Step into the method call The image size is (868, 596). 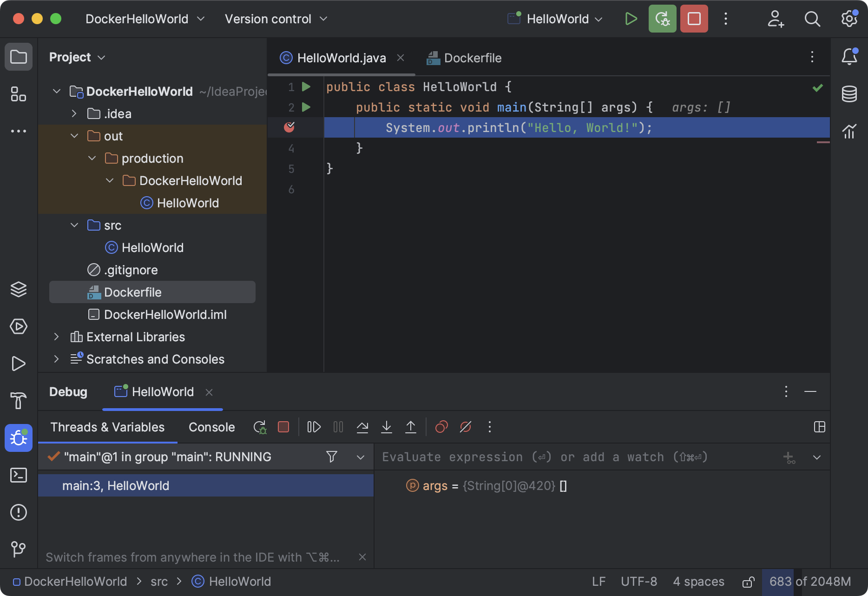point(387,427)
